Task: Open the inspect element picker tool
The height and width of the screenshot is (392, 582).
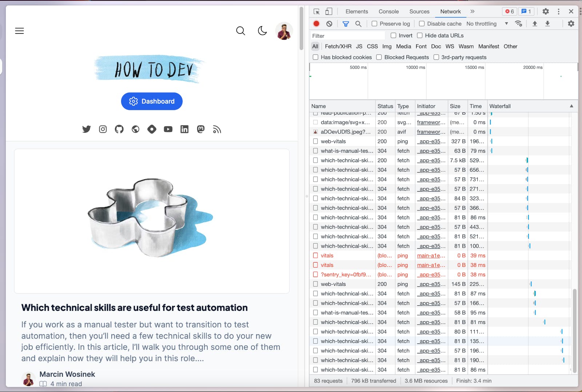Action: 316,12
